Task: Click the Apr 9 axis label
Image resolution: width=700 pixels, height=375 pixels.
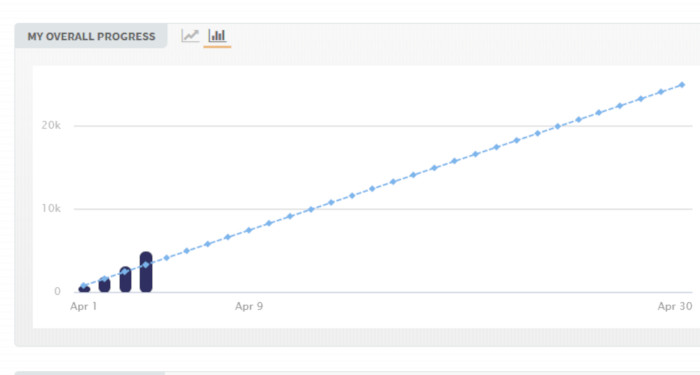Action: [249, 307]
